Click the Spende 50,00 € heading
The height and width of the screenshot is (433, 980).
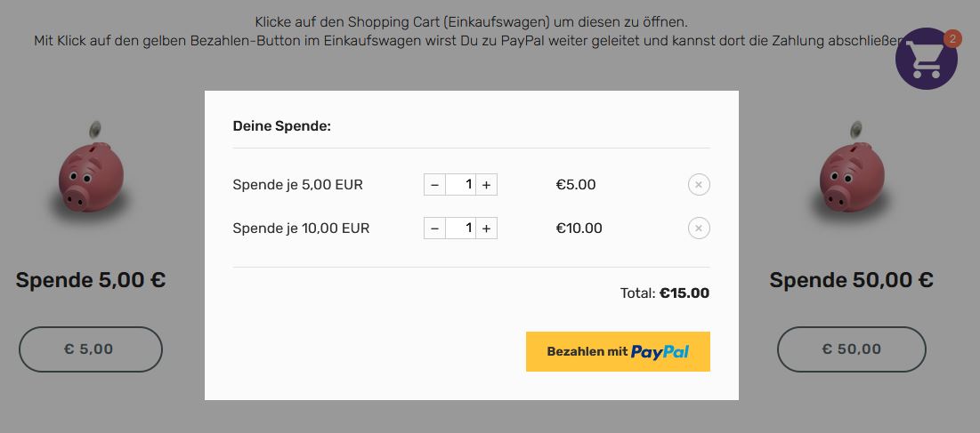coord(851,281)
